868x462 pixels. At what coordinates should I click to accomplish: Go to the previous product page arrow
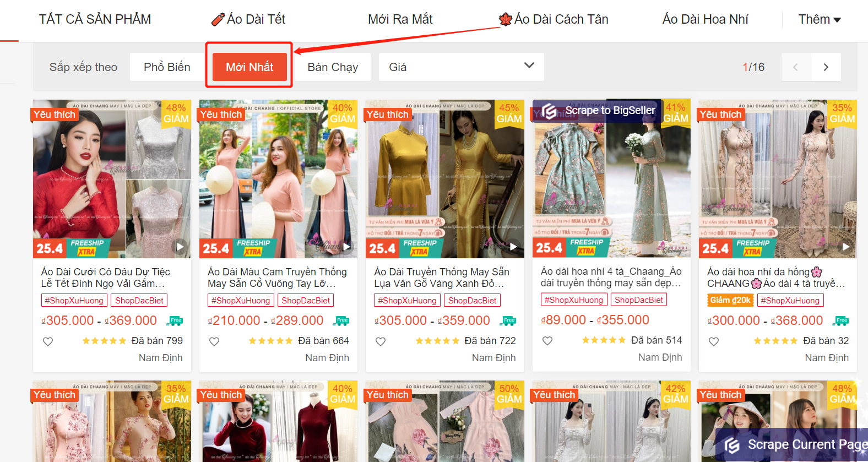point(795,67)
